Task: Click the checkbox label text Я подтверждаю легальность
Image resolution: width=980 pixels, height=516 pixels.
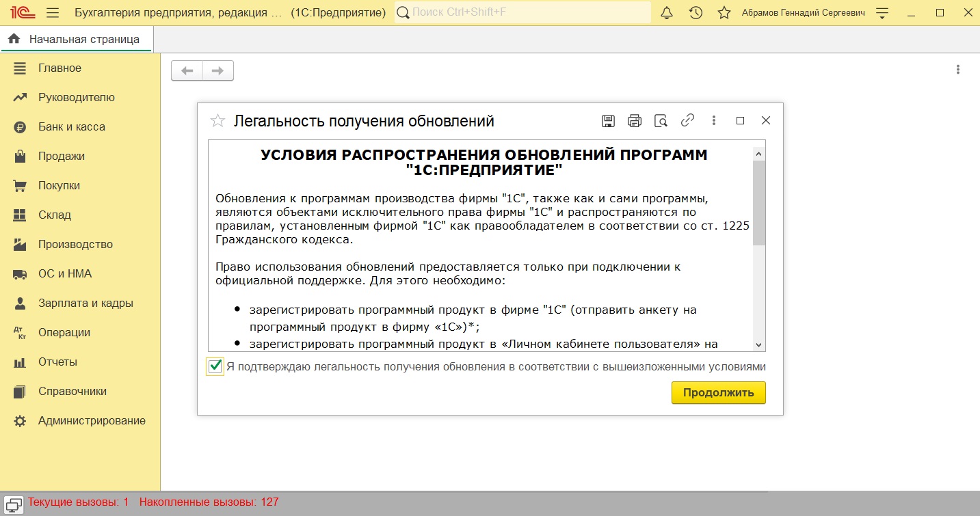Action: (x=496, y=366)
